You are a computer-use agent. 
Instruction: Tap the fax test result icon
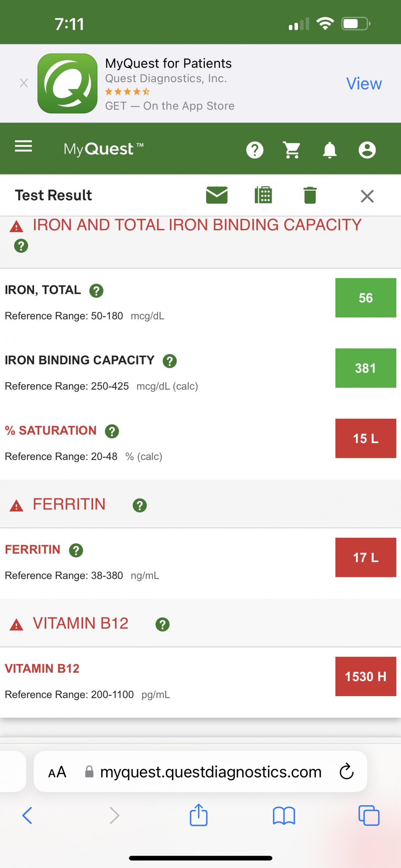[263, 195]
